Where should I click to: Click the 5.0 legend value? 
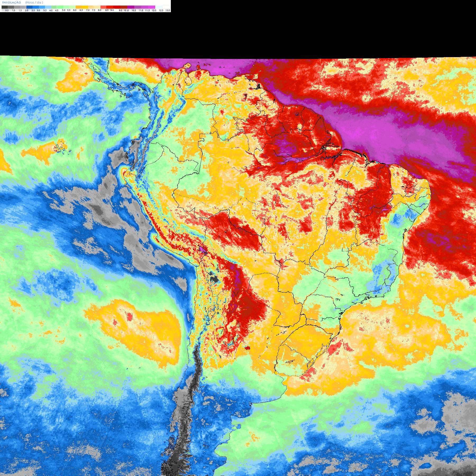click(63, 10)
